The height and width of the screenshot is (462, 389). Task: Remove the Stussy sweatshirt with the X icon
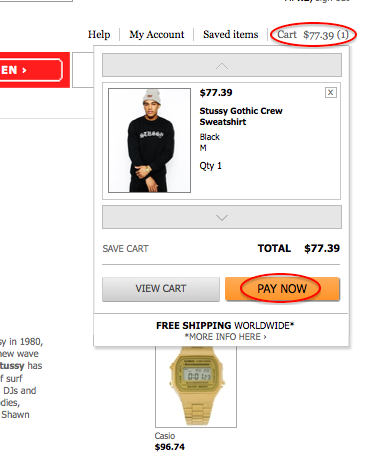[x=330, y=92]
